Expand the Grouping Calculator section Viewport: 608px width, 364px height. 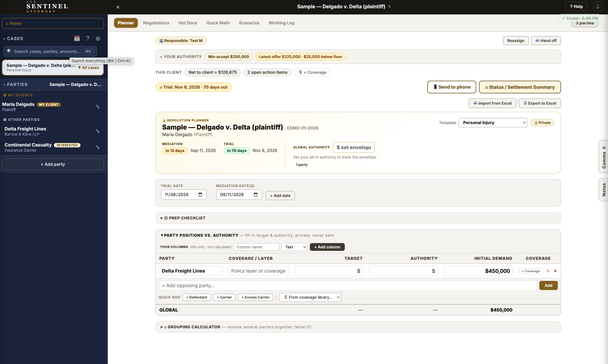pyautogui.click(x=358, y=327)
